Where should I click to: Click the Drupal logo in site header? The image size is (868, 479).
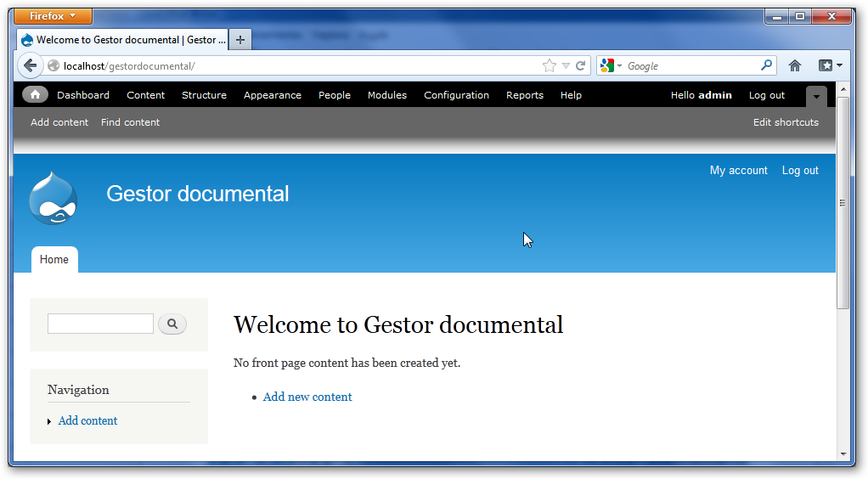pos(53,199)
